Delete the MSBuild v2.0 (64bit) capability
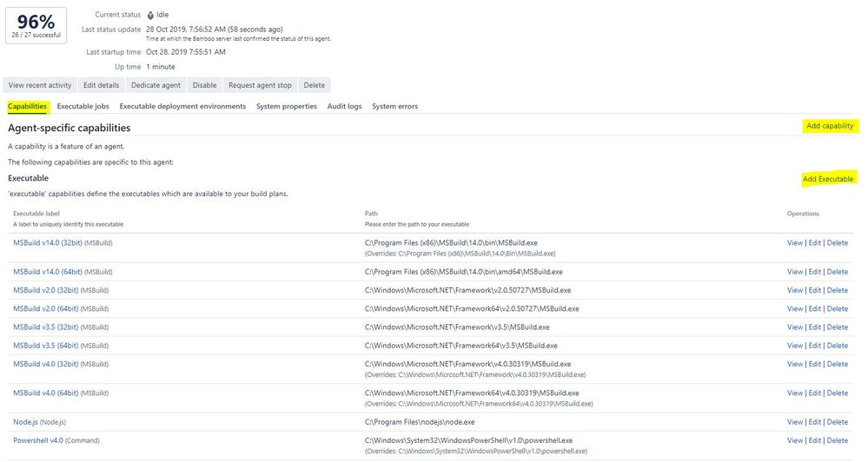Viewport: 868px width, 462px height. click(x=838, y=309)
